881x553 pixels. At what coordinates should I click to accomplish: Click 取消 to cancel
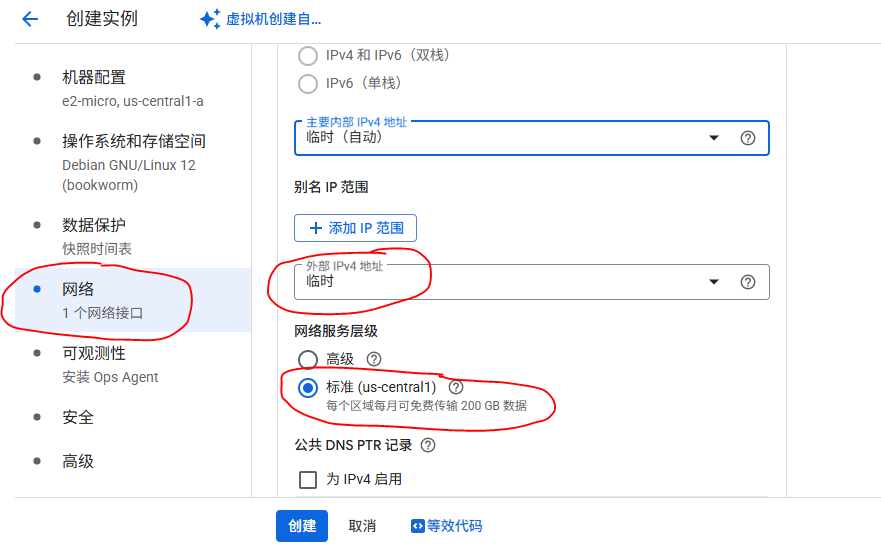[x=362, y=526]
